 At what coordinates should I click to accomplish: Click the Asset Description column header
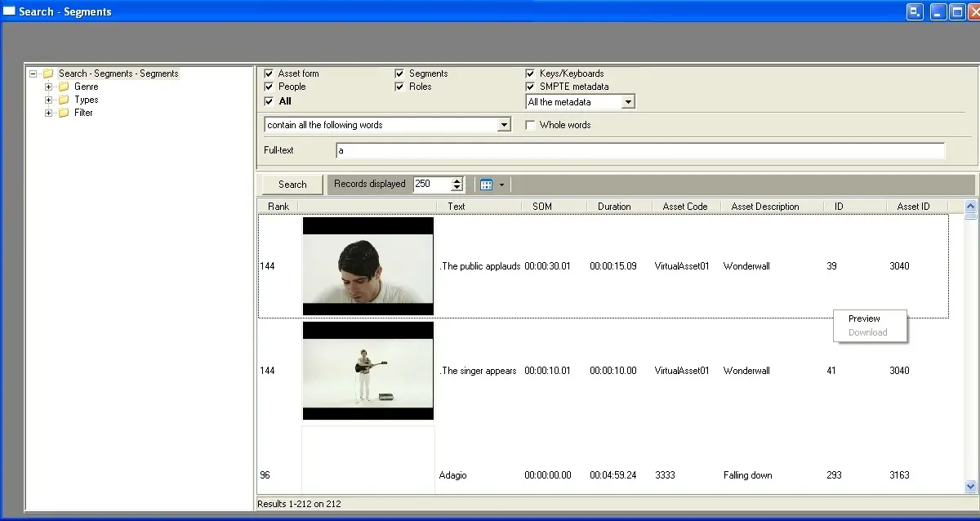coord(765,207)
